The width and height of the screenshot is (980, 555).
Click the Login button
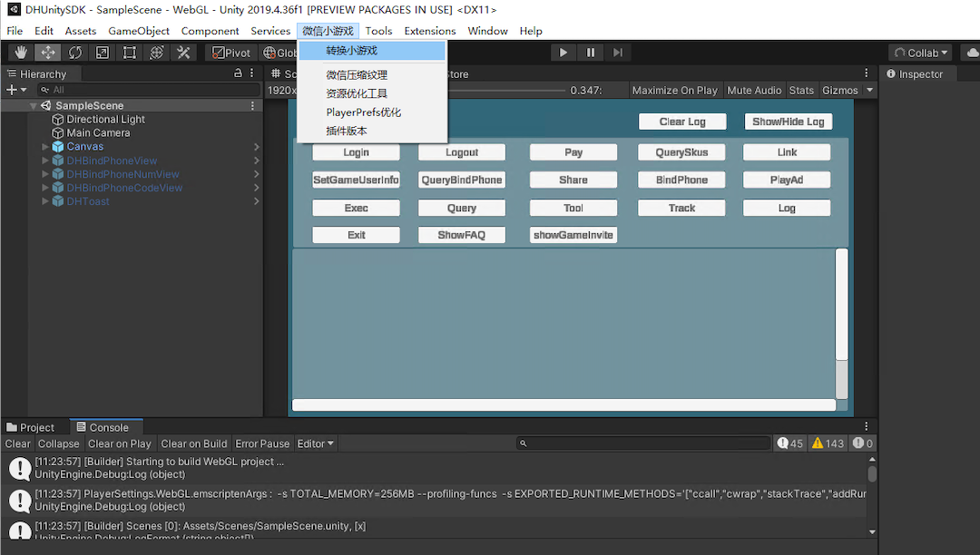357,152
